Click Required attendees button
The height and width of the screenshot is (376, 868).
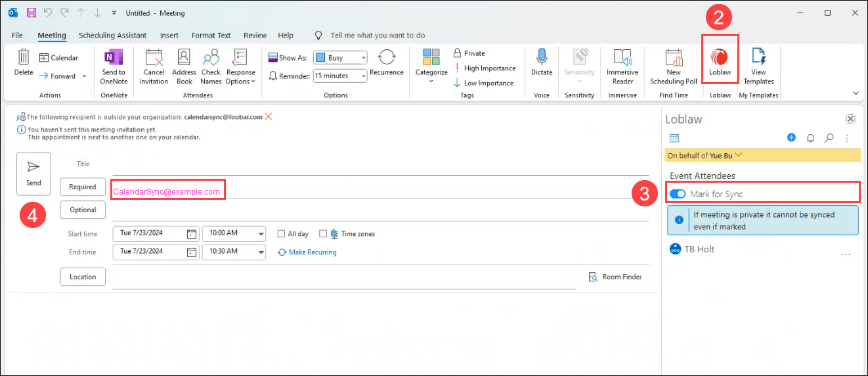(83, 187)
